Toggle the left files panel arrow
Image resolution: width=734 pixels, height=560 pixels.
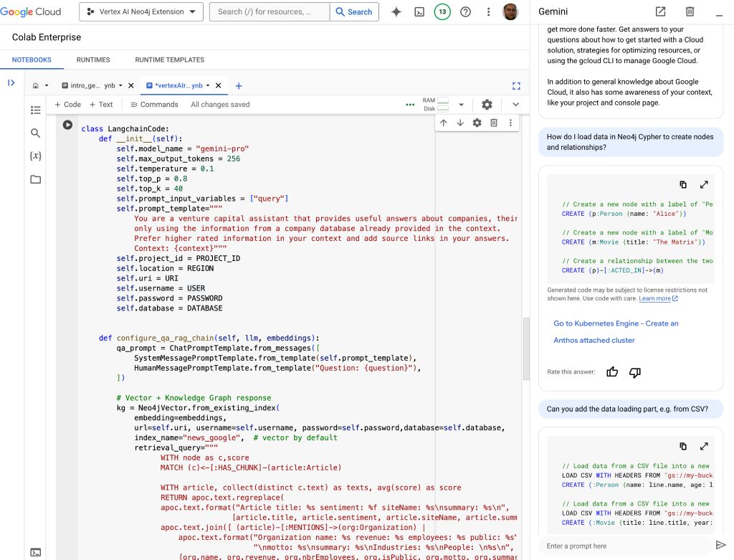click(11, 83)
